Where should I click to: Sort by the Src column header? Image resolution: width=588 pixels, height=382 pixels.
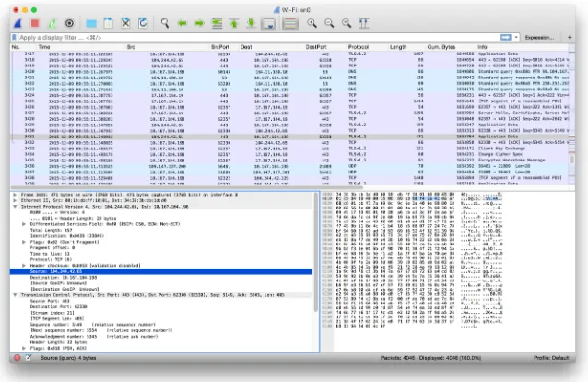pyautogui.click(x=131, y=47)
